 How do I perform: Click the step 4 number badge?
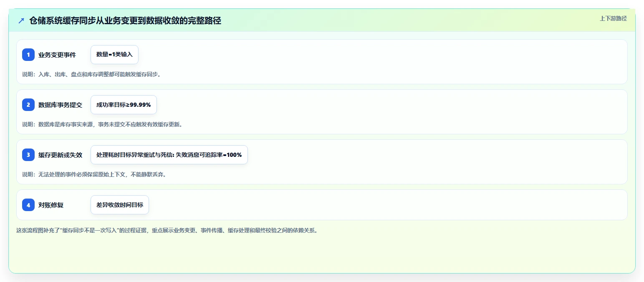(x=28, y=205)
